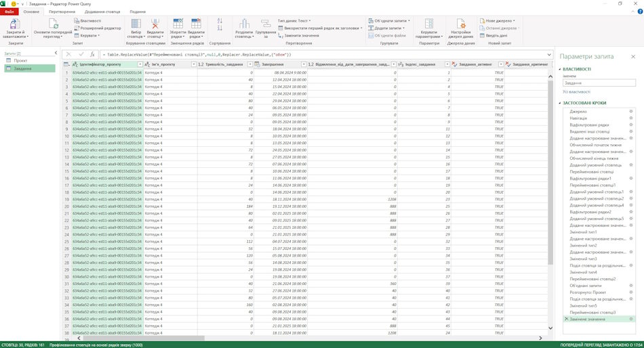This screenshot has width=644, height=348.
Task: Open the Навігація step settings gear
Action: click(631, 118)
